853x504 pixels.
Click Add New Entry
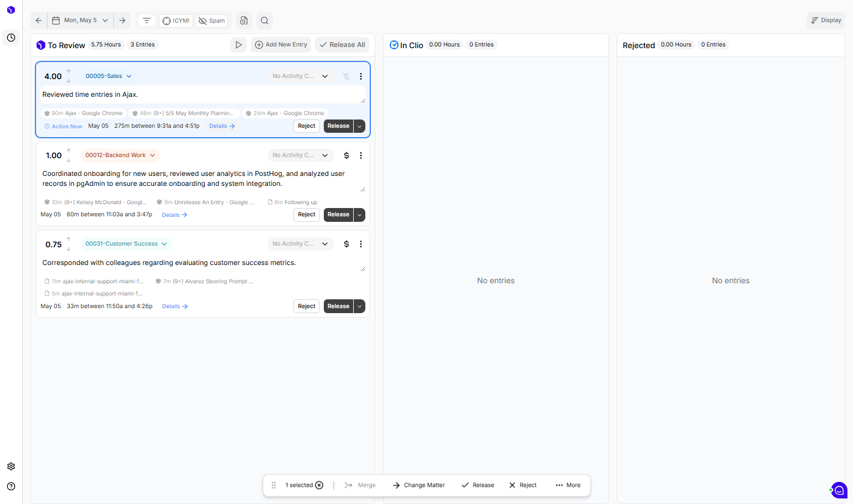pyautogui.click(x=281, y=45)
